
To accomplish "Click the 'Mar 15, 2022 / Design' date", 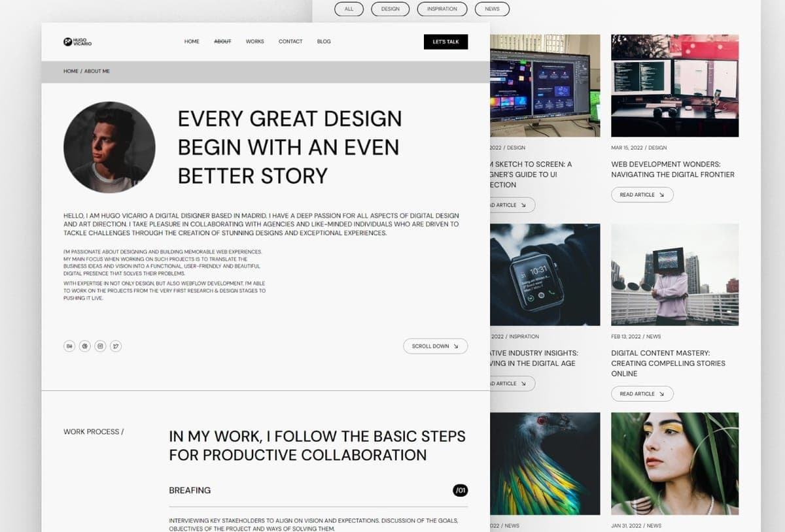I will click(x=639, y=148).
